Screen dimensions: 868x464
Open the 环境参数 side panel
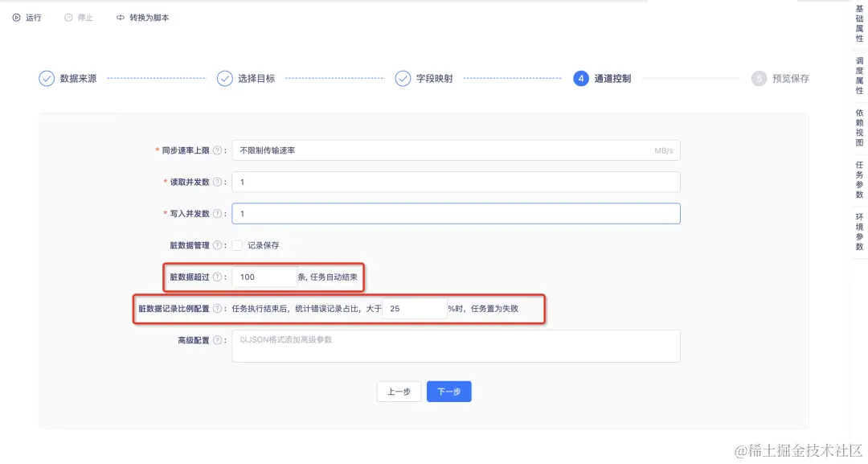click(859, 232)
